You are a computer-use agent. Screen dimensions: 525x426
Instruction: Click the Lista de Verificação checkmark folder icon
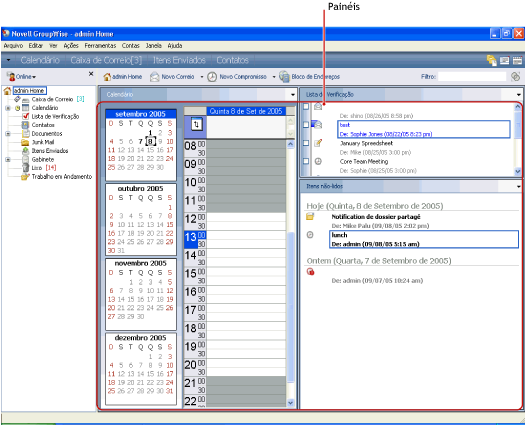(25, 116)
